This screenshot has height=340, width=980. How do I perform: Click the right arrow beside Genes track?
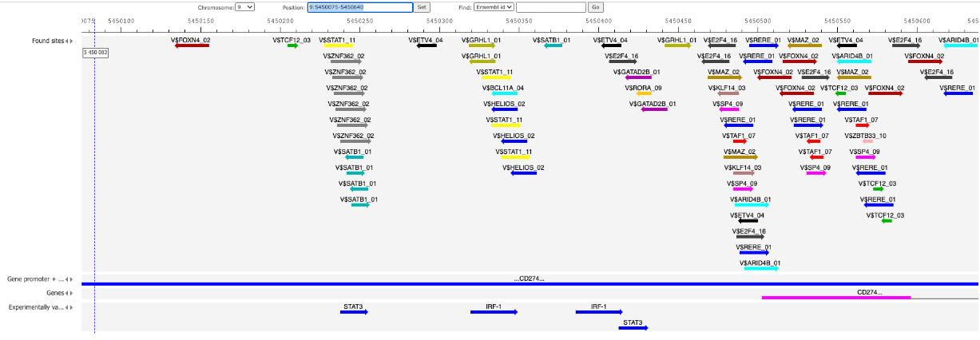point(73,294)
